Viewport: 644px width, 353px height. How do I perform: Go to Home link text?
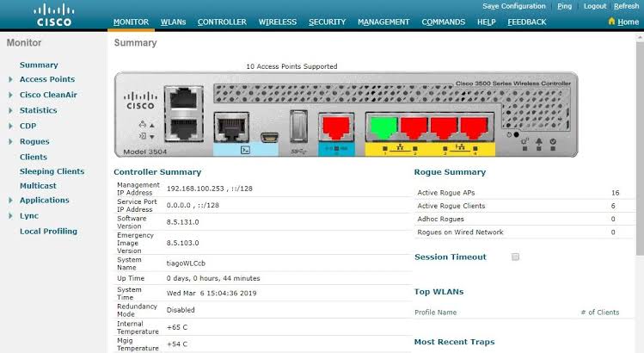(629, 22)
